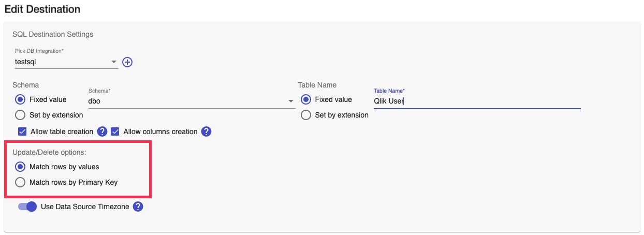This screenshot has height=235, width=644.
Task: Select Set by extension under Schema
Action: pos(21,115)
